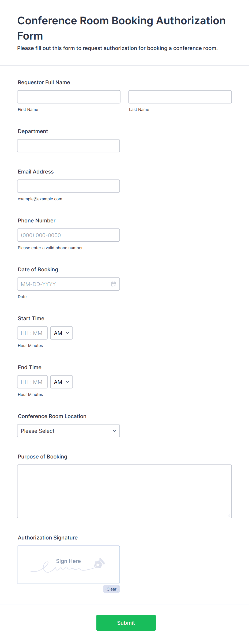249x644 pixels.
Task: Focus the First Name field
Action: coord(69,97)
